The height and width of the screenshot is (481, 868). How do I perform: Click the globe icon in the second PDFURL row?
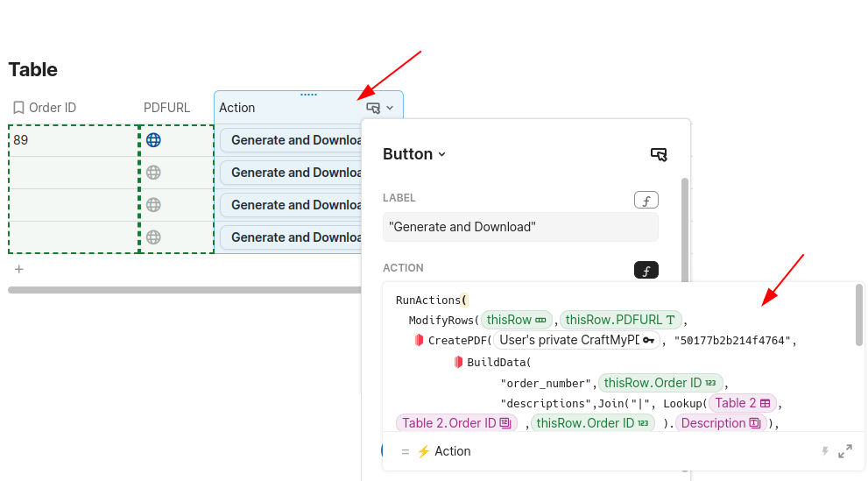(x=153, y=173)
